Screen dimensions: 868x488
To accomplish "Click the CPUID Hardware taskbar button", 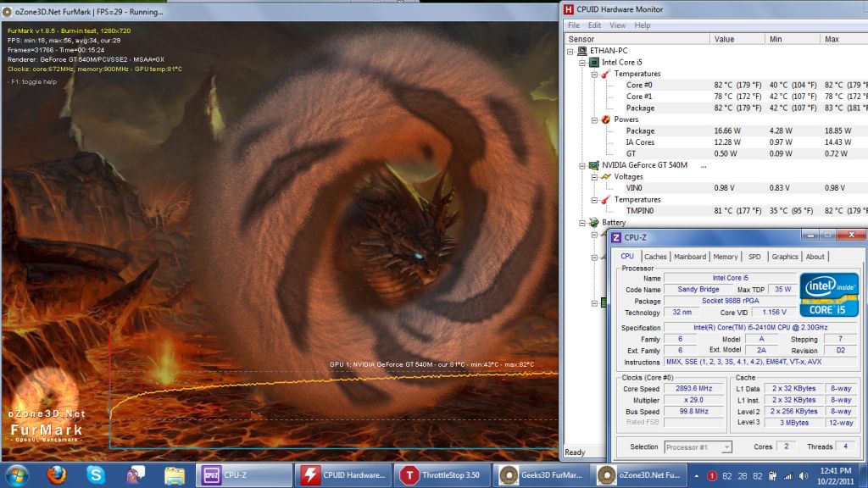I will coord(344,475).
